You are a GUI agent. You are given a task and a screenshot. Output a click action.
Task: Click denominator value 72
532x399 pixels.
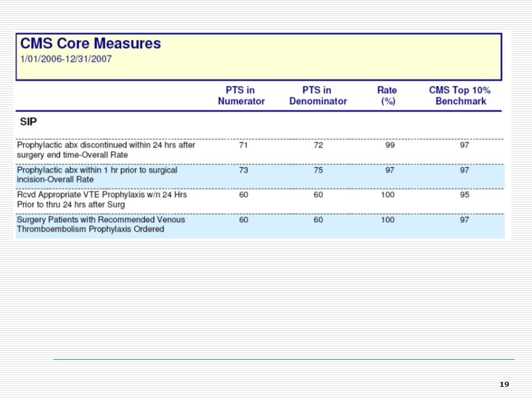pyautogui.click(x=318, y=145)
